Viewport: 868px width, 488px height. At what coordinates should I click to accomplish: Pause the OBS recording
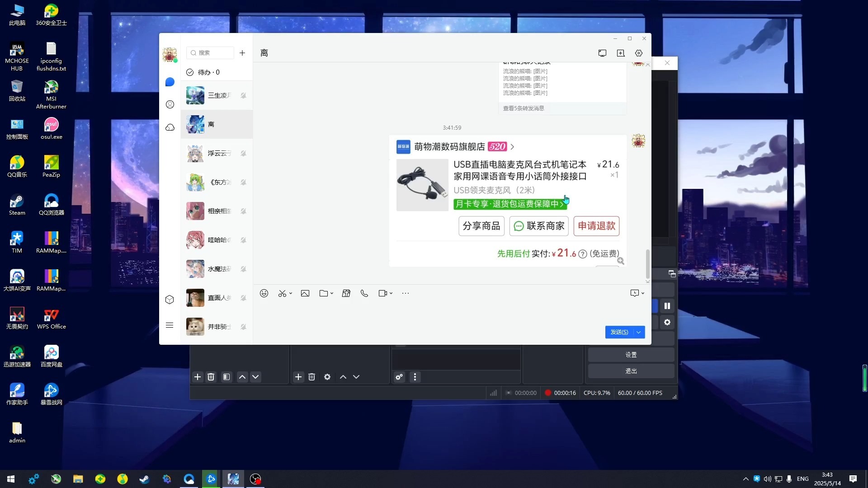point(667,306)
